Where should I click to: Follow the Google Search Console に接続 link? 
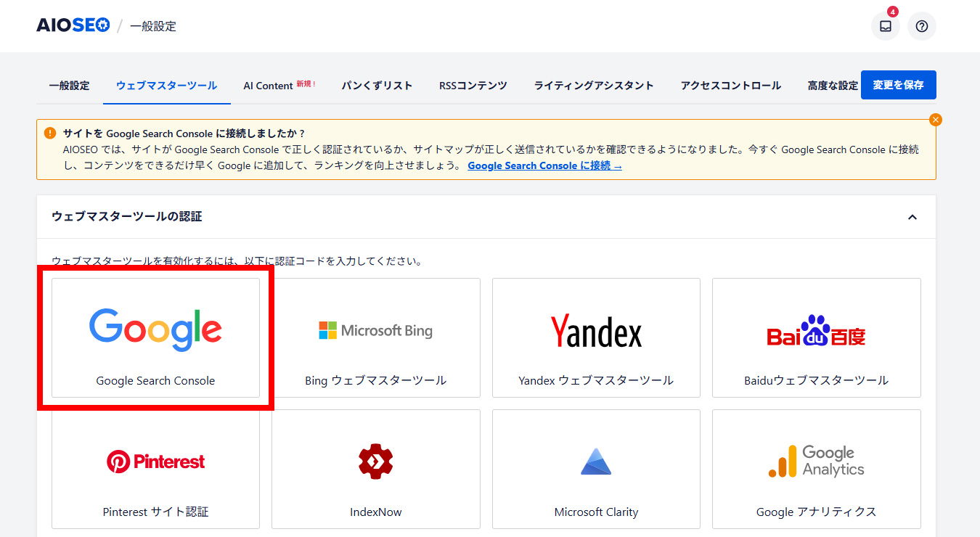pyautogui.click(x=544, y=165)
